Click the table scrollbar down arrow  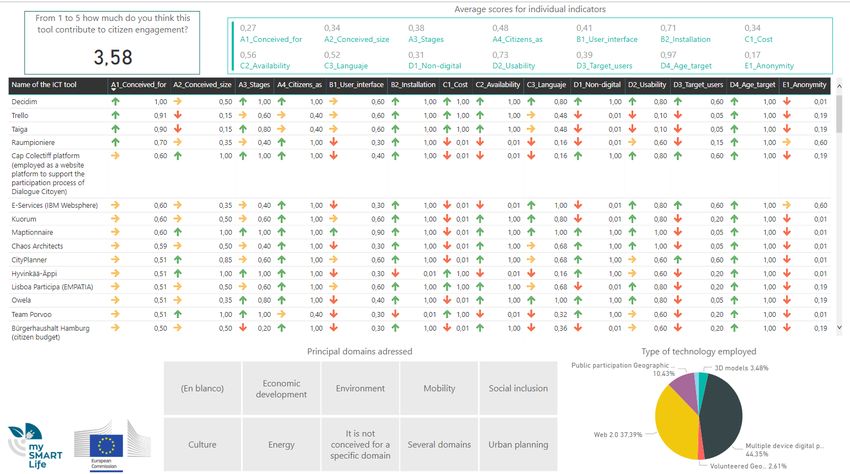[839, 327]
